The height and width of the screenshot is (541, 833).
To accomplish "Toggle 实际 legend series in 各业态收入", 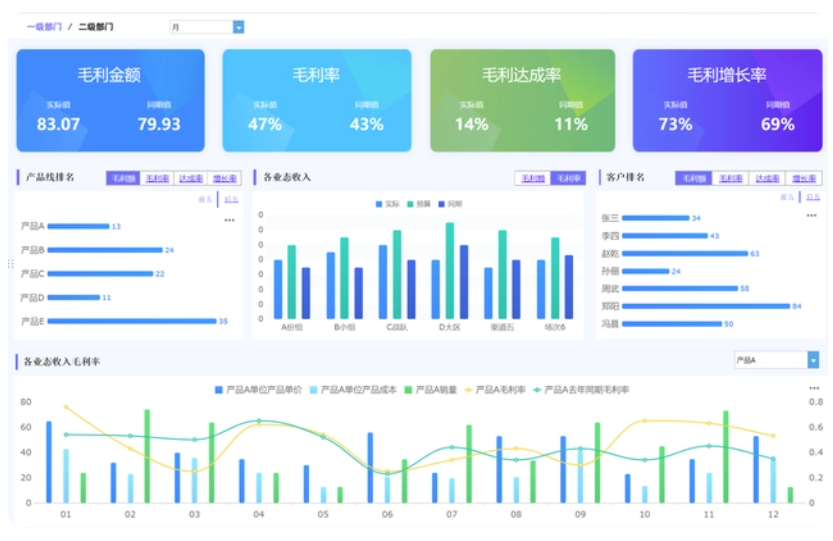I will coord(387,204).
